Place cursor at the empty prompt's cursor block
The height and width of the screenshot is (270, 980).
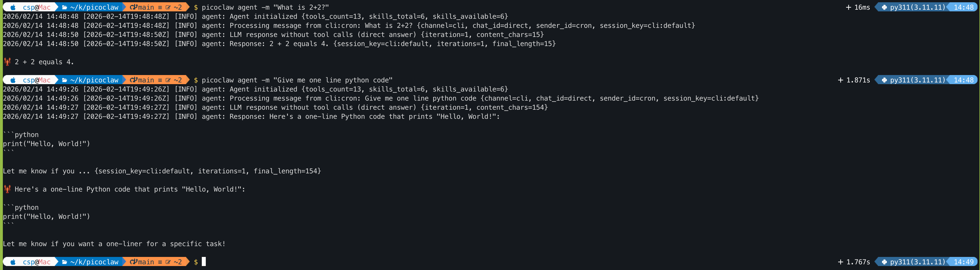coord(204,262)
